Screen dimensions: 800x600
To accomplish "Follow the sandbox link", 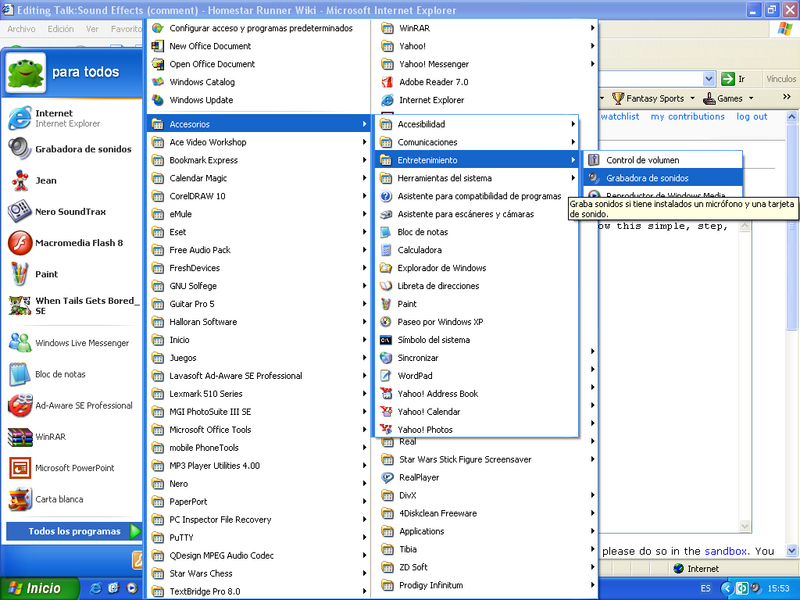I will click(725, 551).
